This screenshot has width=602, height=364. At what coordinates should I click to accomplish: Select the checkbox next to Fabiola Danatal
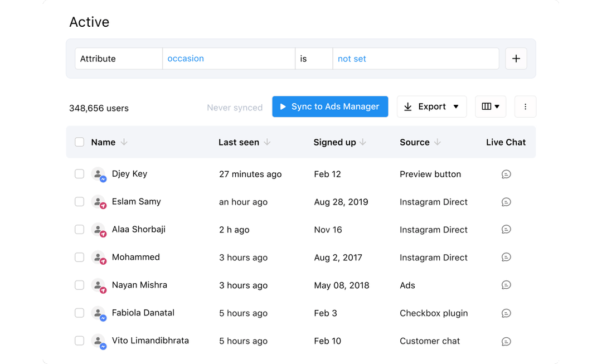[79, 313]
